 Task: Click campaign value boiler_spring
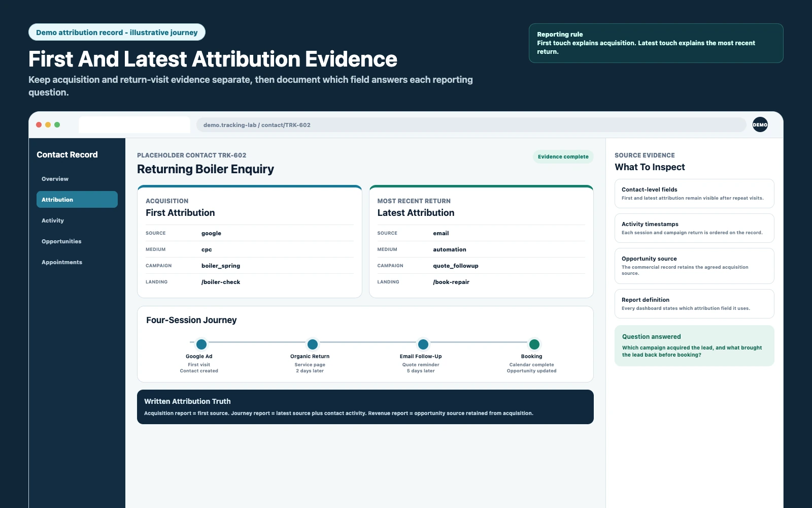click(221, 266)
